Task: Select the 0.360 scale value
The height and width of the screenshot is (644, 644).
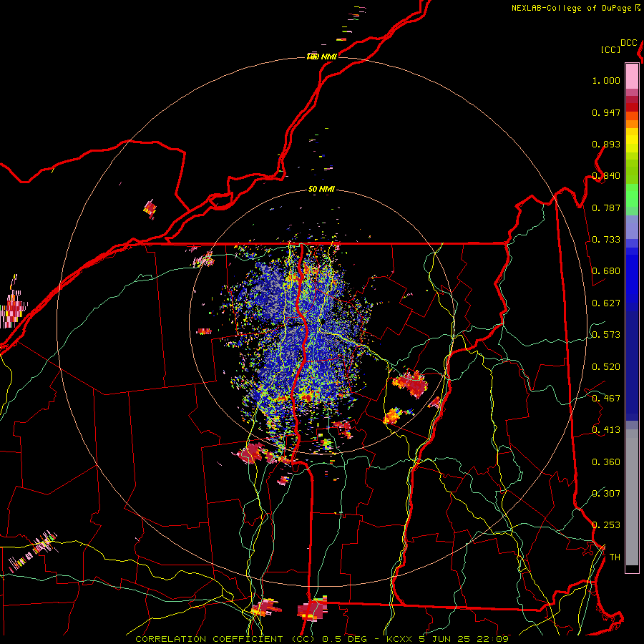Action: click(606, 462)
